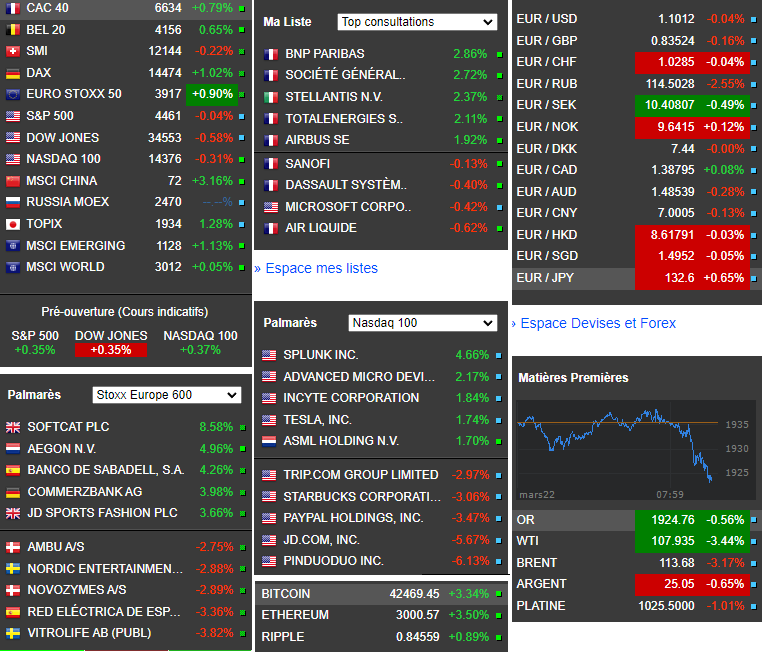Viewport: 768px width, 654px height.
Task: Click the Spanish flag beside BANCO DE SABADELL
Action: point(13,470)
